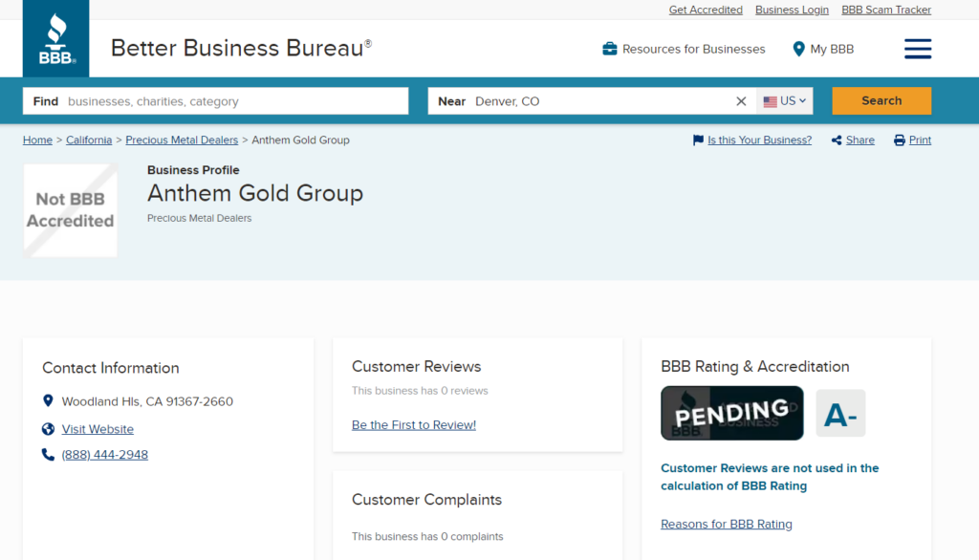979x560 pixels.
Task: Click the Better Business Bureau title text
Action: click(241, 48)
